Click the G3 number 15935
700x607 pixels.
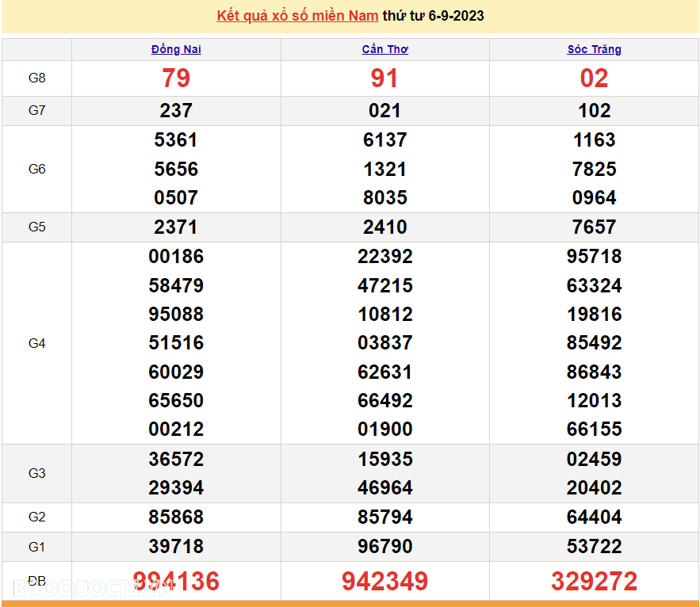click(x=385, y=459)
